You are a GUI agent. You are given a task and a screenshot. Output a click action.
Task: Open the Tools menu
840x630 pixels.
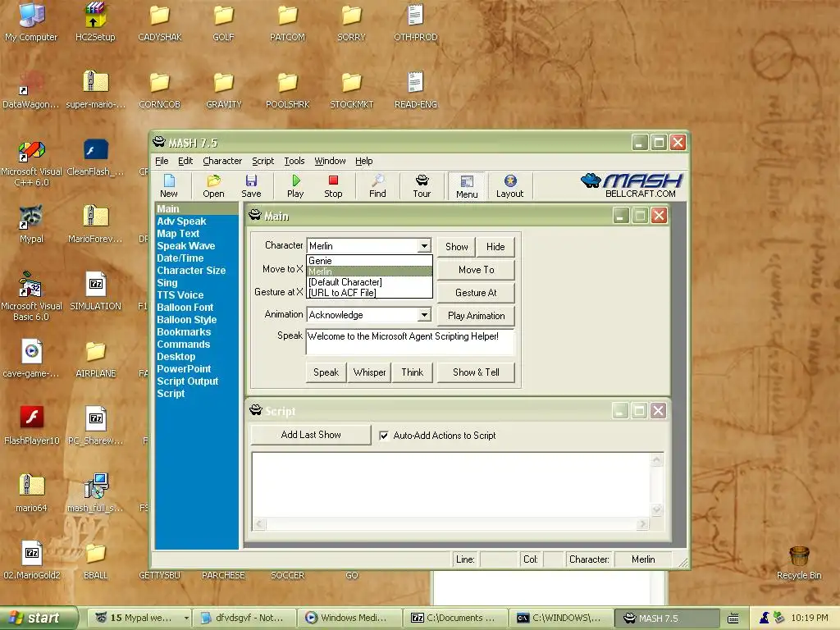coord(294,161)
